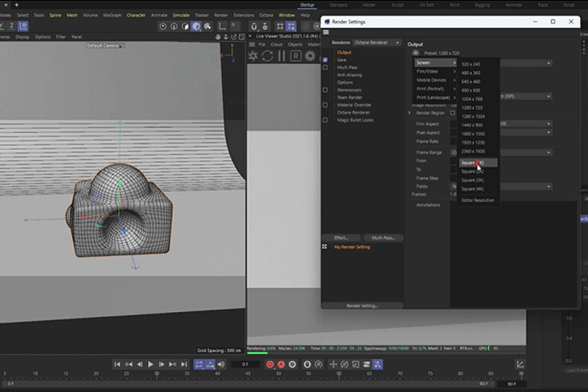Viewport: 588px width, 392px height.
Task: Open the Simulate menu
Action: (181, 16)
